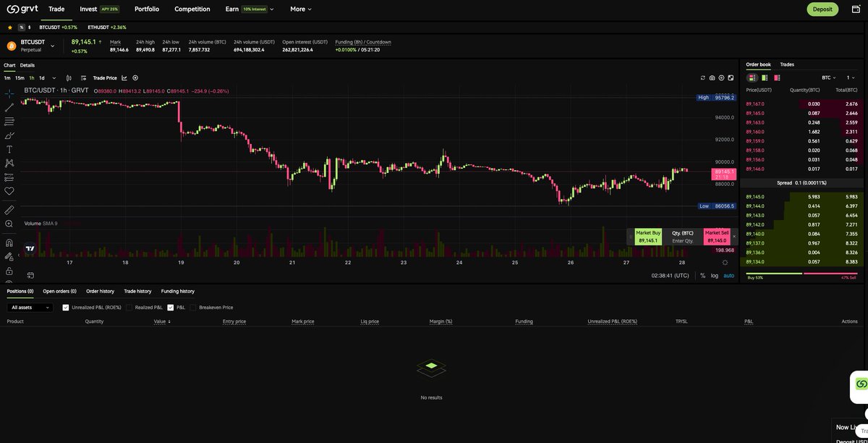Select the trend line drawing tool

(9, 107)
